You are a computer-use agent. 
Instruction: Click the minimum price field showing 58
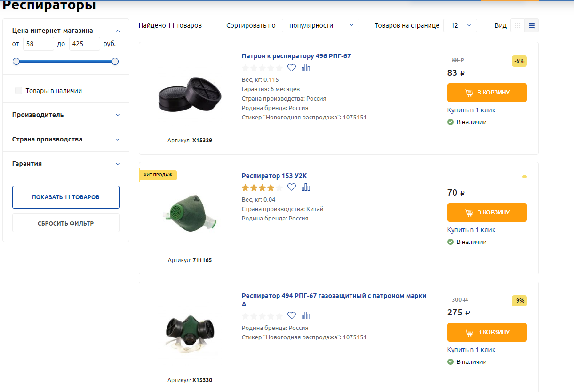coord(39,44)
